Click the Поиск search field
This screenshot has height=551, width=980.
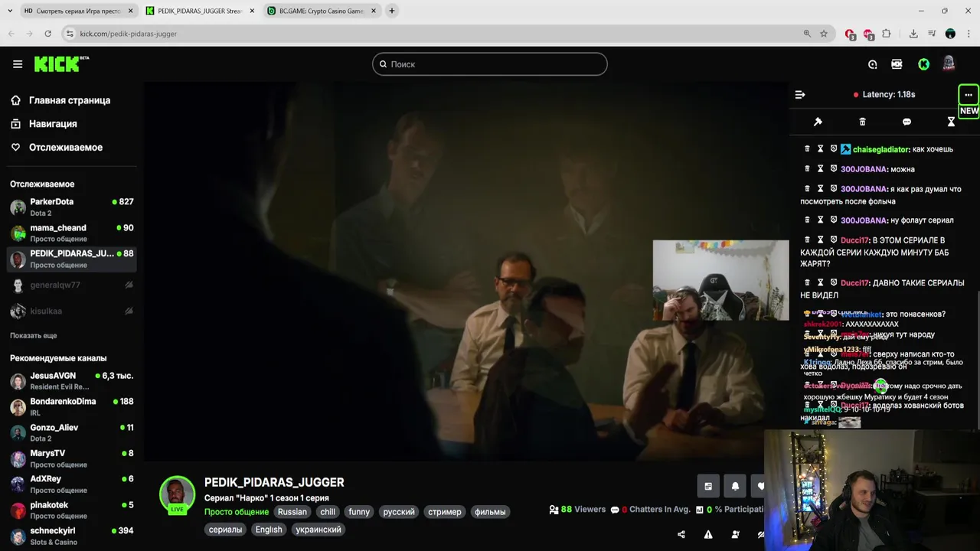(x=490, y=64)
